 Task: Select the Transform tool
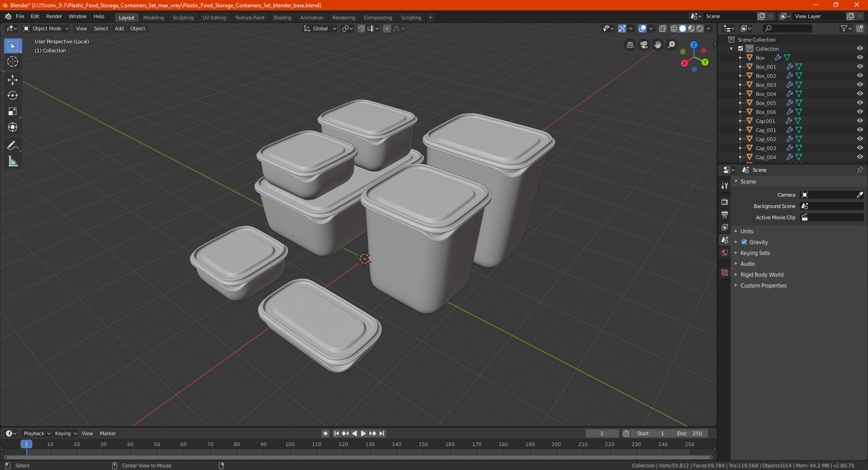13,127
